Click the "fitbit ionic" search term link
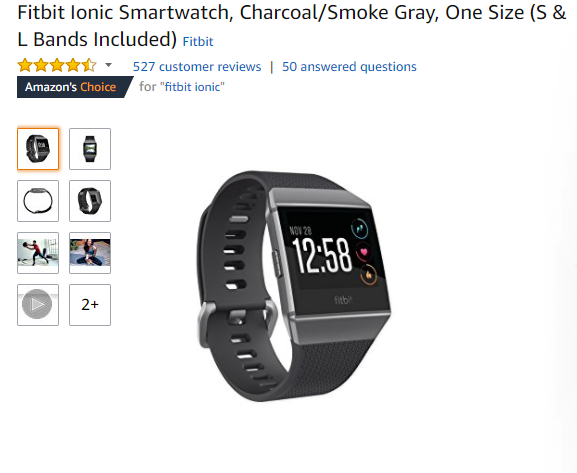577x473 pixels. [x=192, y=87]
